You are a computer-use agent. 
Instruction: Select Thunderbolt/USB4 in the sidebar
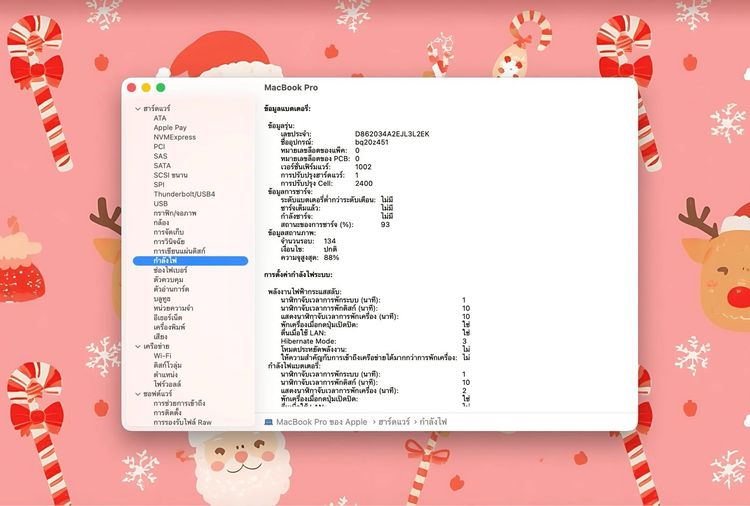pyautogui.click(x=184, y=194)
